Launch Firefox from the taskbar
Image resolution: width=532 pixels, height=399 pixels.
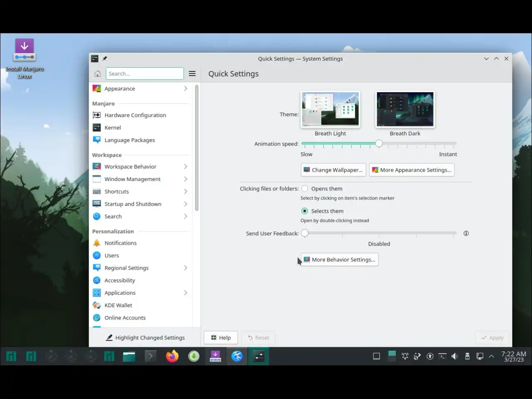(172, 356)
